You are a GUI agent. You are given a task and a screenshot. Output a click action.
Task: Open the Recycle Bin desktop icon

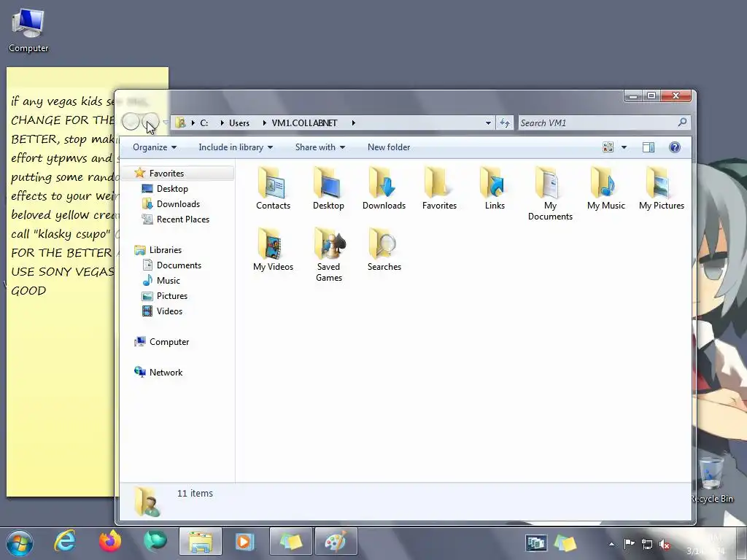pos(712,479)
